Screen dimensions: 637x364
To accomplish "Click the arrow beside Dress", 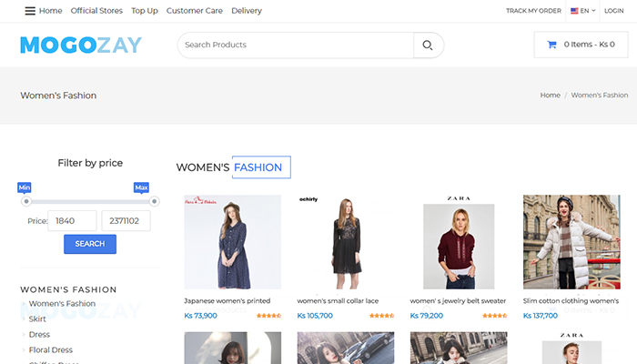I will pos(24,335).
